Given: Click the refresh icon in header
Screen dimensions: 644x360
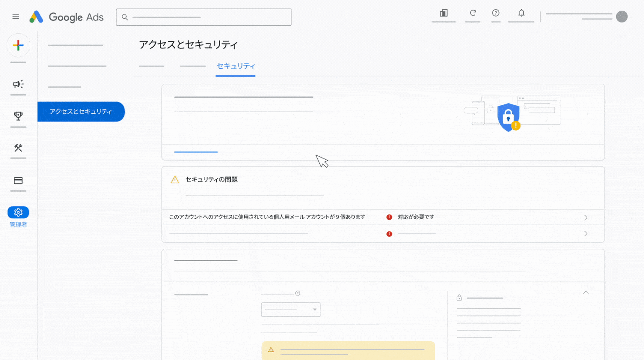Looking at the screenshot, I should (x=473, y=13).
